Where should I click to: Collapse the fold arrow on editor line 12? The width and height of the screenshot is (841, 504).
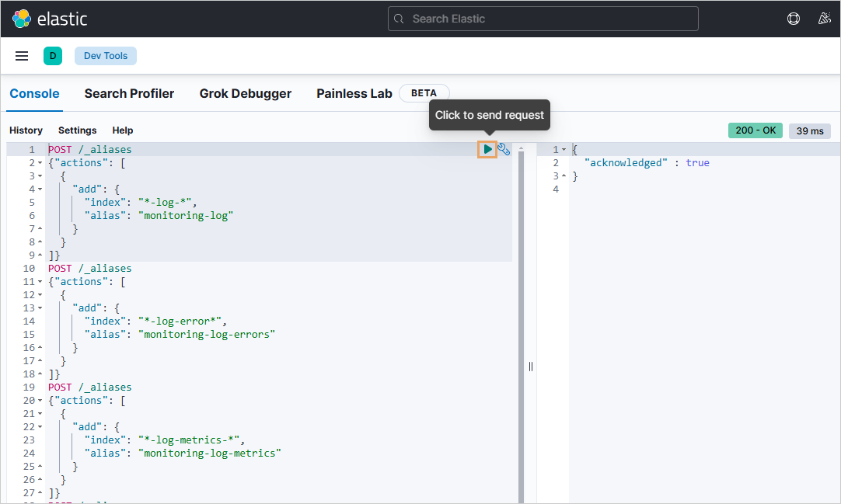[x=40, y=295]
